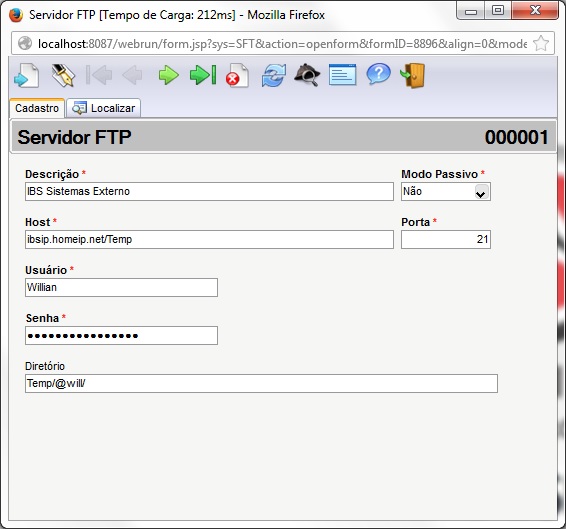The height and width of the screenshot is (529, 566).
Task: Click the blue form window icon
Action: [342, 75]
